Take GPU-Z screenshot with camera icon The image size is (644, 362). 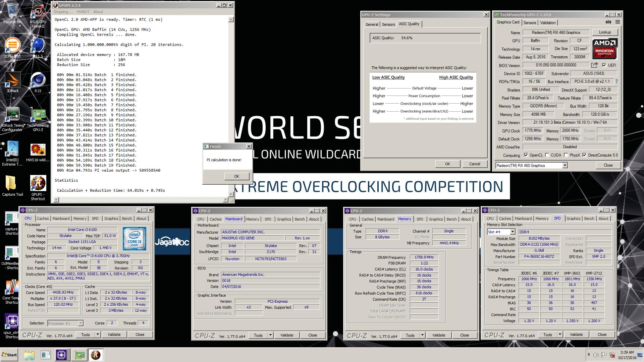pyautogui.click(x=608, y=22)
